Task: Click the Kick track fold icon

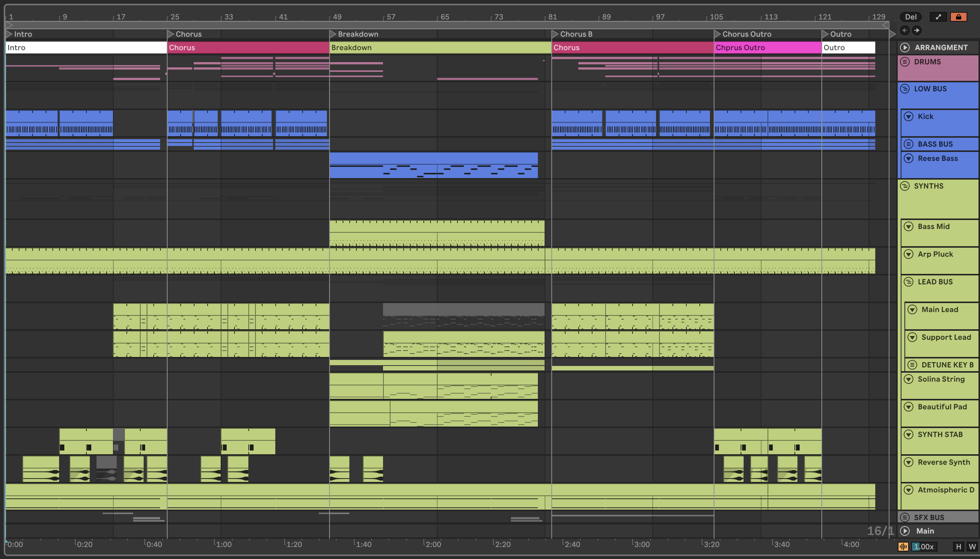Action: 909,116
